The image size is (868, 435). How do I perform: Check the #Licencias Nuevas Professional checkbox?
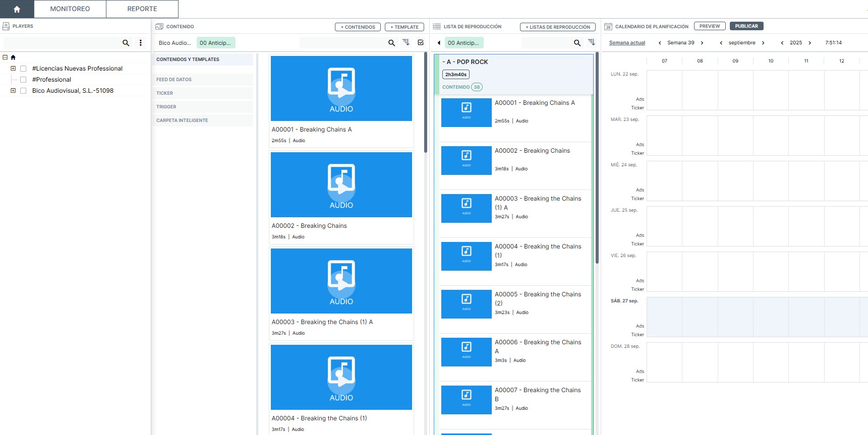point(23,69)
